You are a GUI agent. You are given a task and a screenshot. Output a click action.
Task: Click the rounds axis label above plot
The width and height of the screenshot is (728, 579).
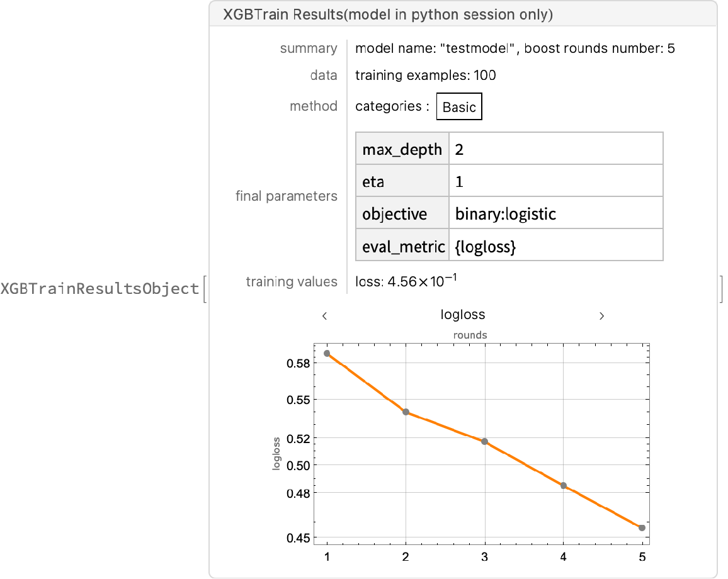[470, 335]
